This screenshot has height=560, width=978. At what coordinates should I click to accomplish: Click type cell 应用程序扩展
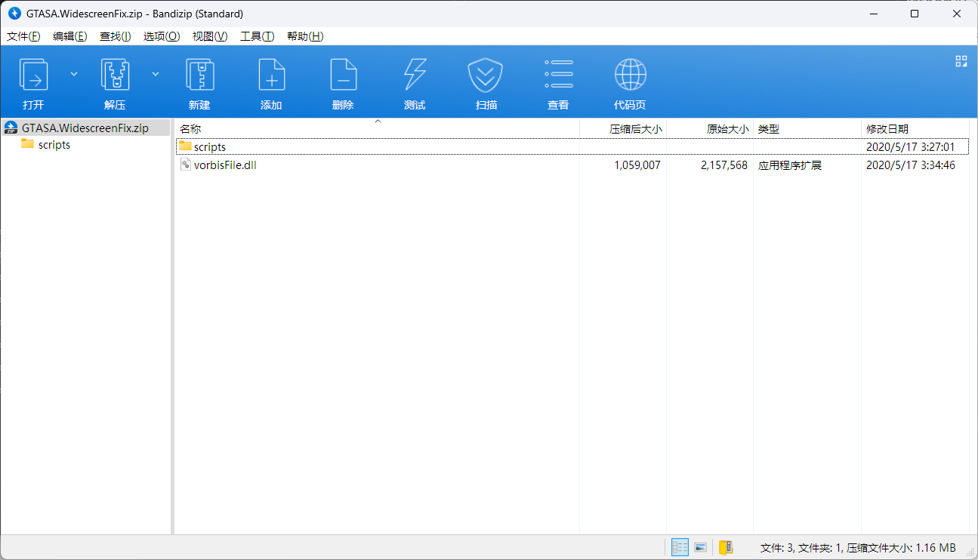pos(790,165)
